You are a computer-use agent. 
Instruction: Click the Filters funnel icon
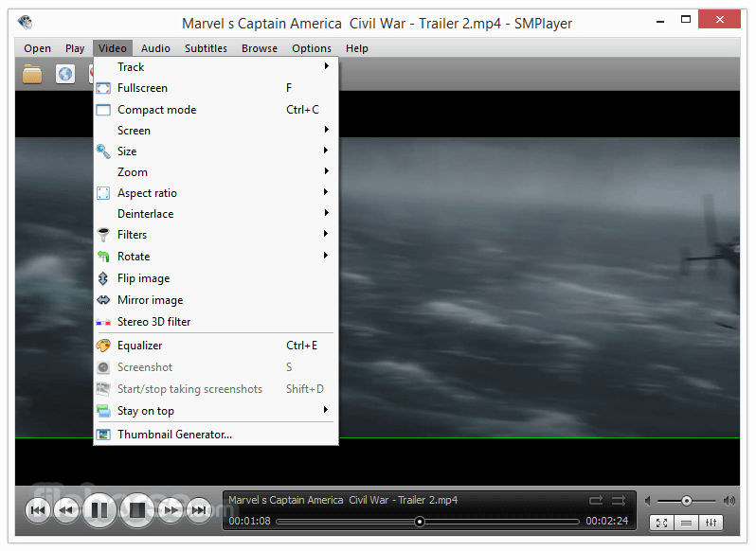[103, 235]
